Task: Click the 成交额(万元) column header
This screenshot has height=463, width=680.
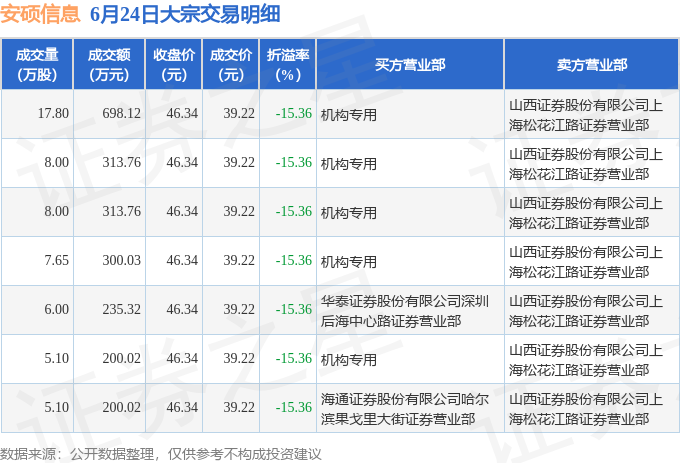Action: click(109, 65)
